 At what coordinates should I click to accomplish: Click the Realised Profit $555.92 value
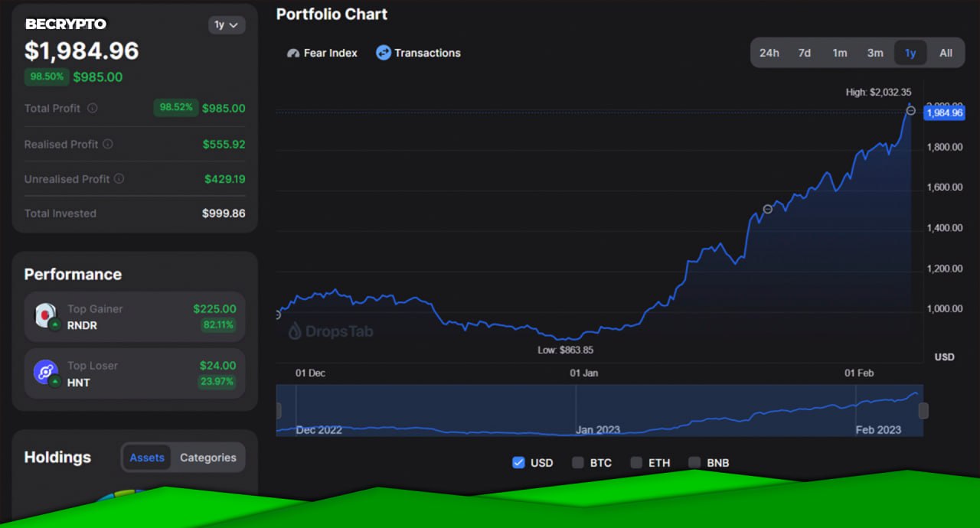(224, 144)
